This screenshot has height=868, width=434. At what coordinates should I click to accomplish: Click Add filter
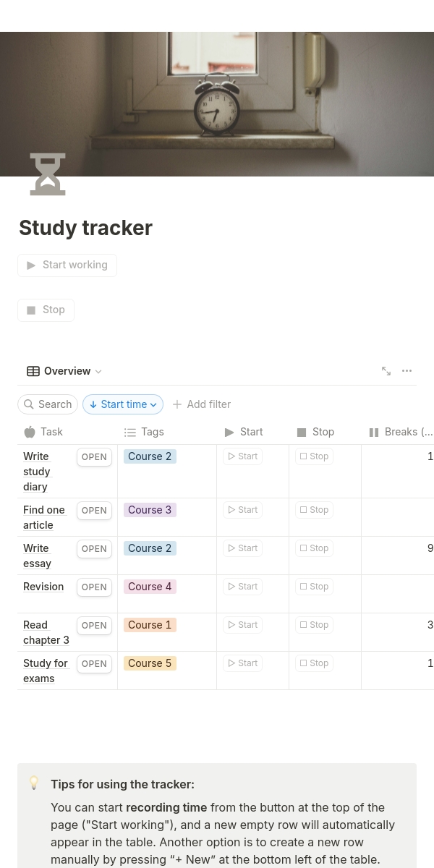pyautogui.click(x=202, y=404)
